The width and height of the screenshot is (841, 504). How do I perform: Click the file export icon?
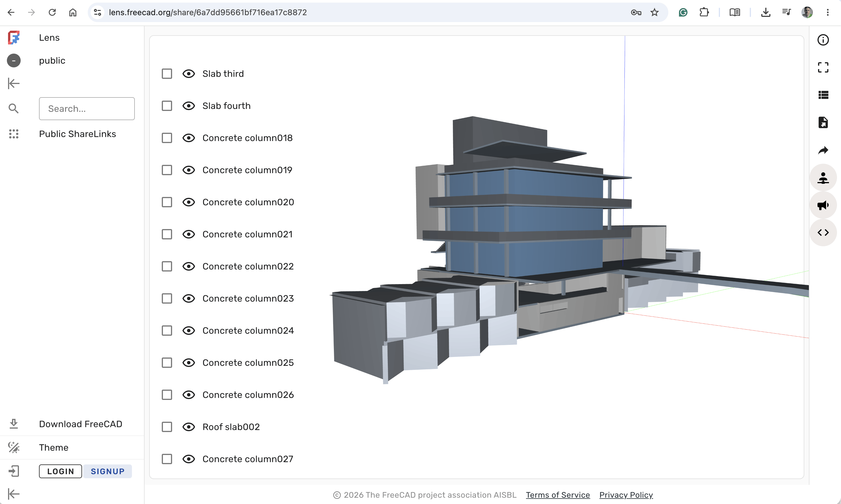[823, 122]
